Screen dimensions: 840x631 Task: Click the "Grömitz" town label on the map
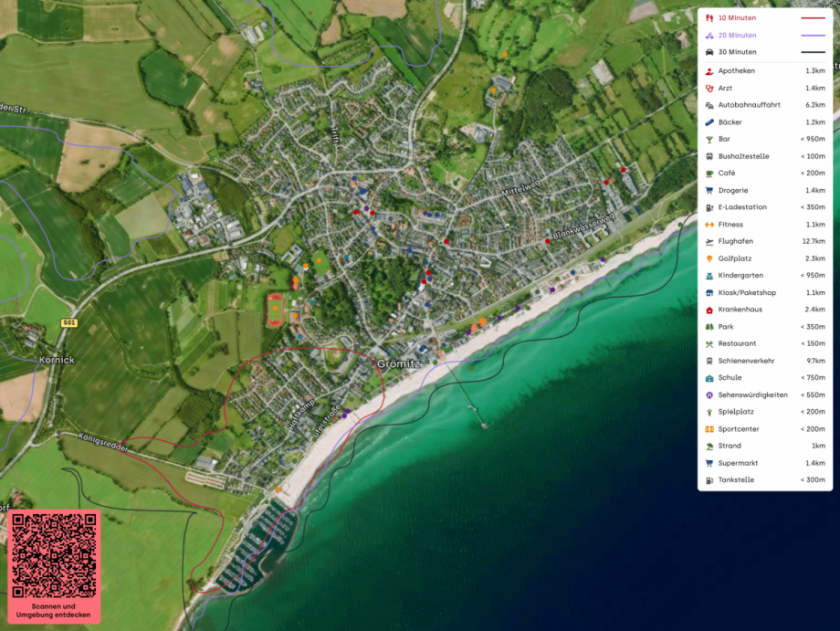(x=399, y=363)
